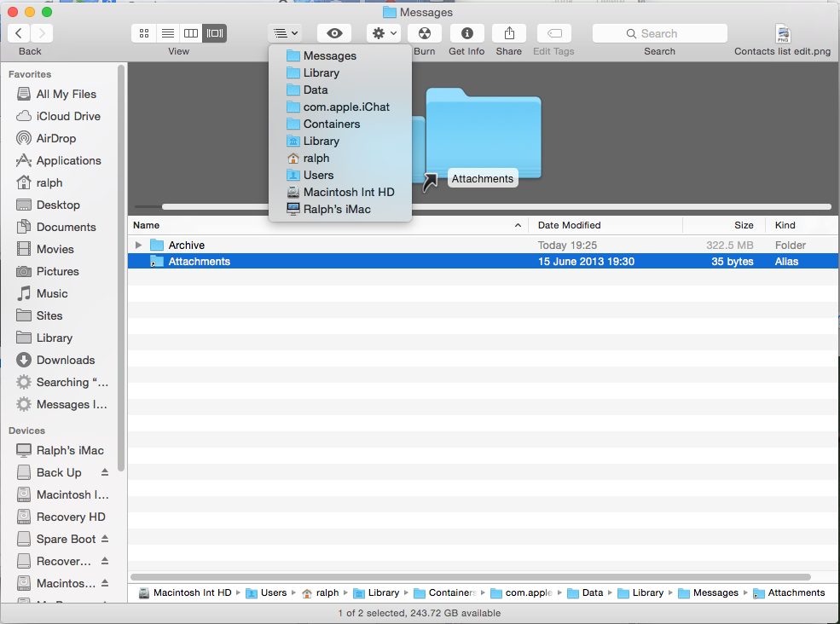Open Downloads in sidebar
The image size is (840, 624).
tap(59, 360)
